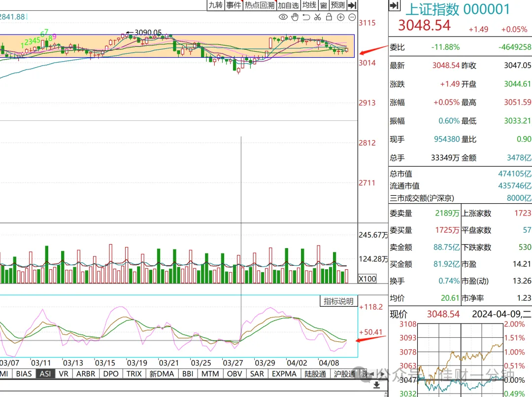Switch to the VR indicator tab

pos(64,374)
